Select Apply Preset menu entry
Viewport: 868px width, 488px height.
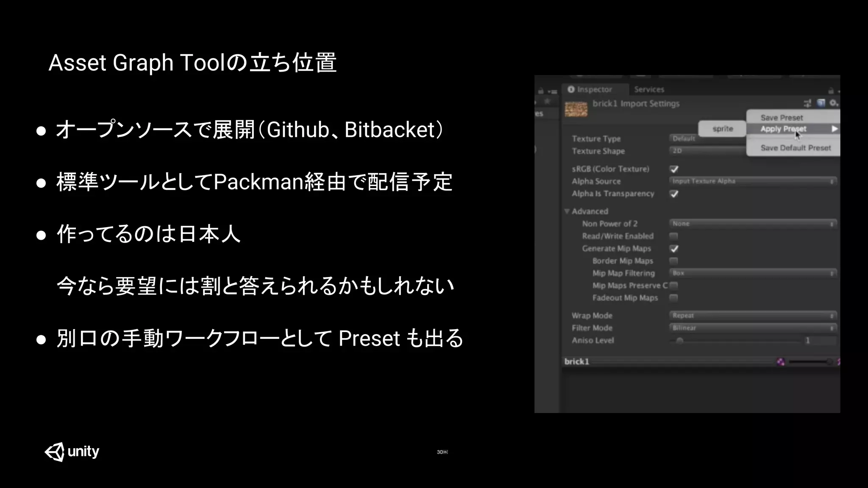pos(793,129)
